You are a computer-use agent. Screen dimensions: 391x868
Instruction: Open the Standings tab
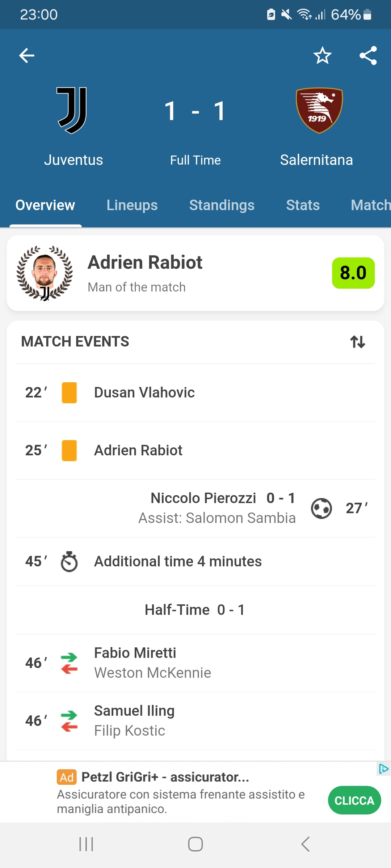222,205
